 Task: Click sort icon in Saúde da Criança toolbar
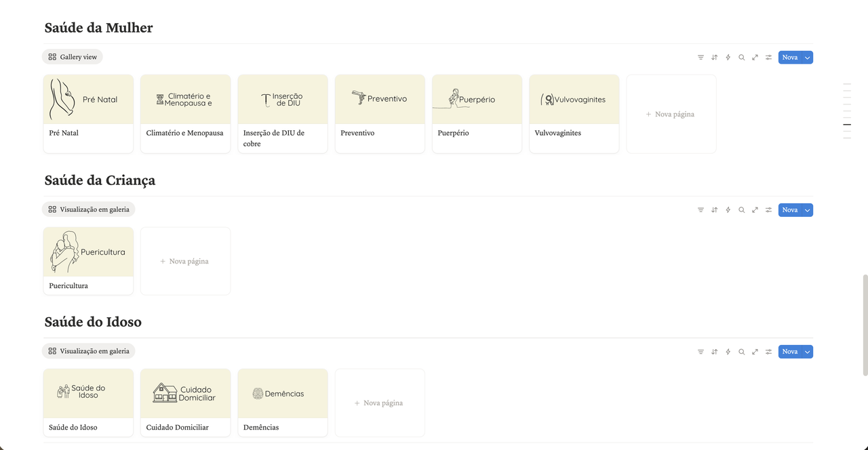pos(714,210)
